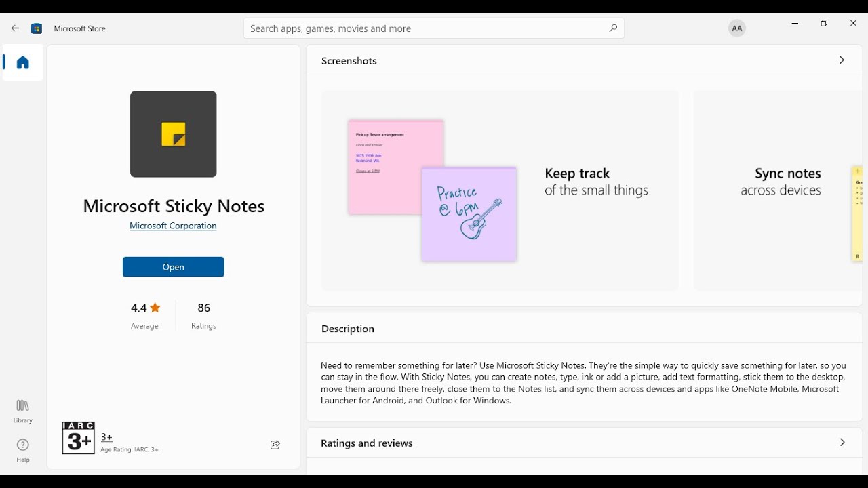868x488 pixels.
Task: Click the Microsoft Store logo icon
Action: point(37,28)
